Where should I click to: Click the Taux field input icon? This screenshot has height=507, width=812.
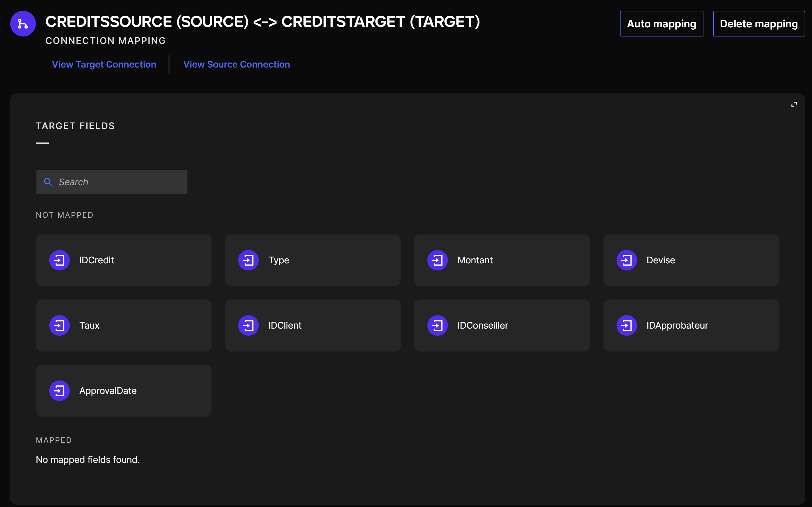click(59, 325)
